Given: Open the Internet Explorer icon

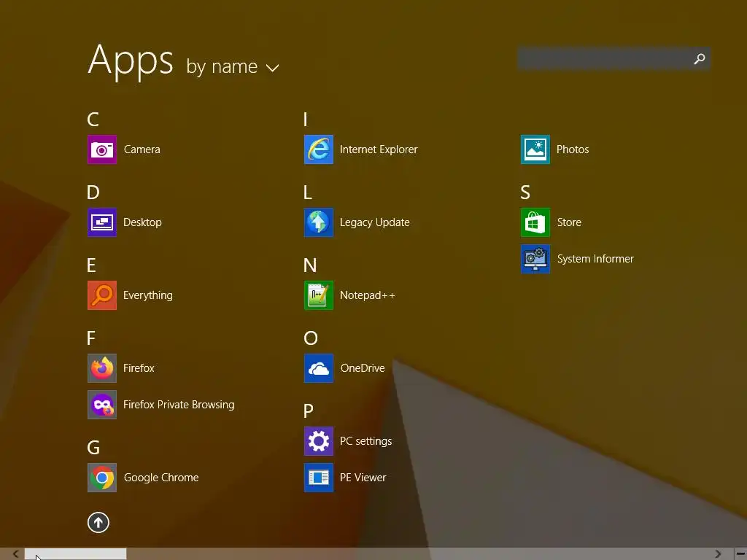Looking at the screenshot, I should (x=319, y=149).
